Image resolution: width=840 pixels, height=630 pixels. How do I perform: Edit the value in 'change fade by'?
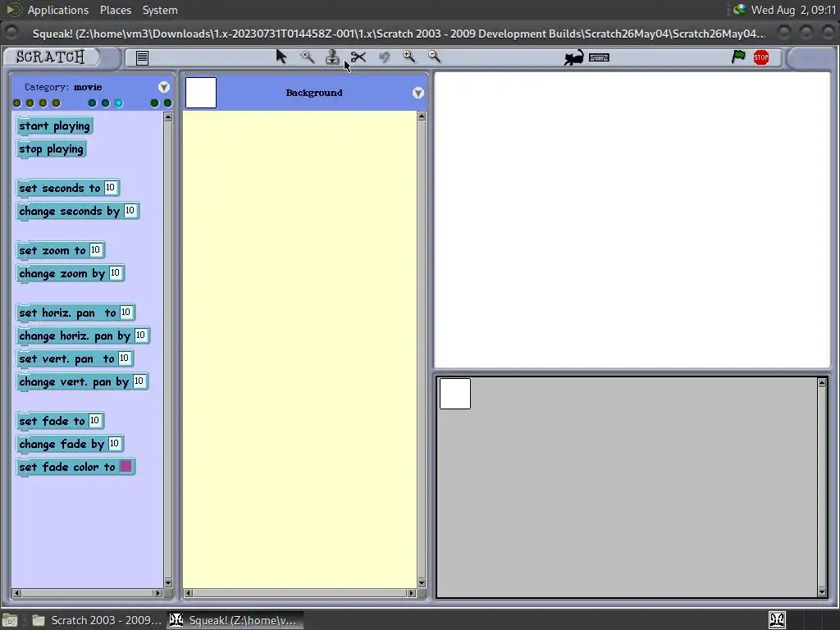coord(114,444)
